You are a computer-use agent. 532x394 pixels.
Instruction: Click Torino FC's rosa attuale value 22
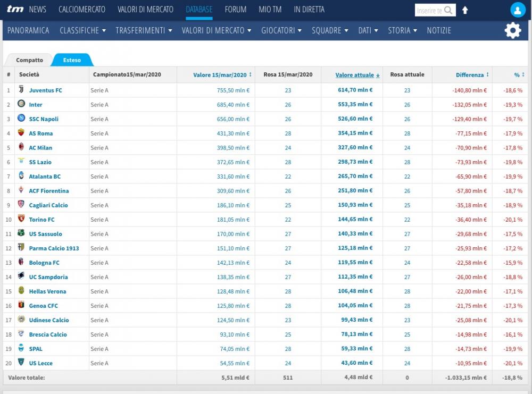coord(407,220)
